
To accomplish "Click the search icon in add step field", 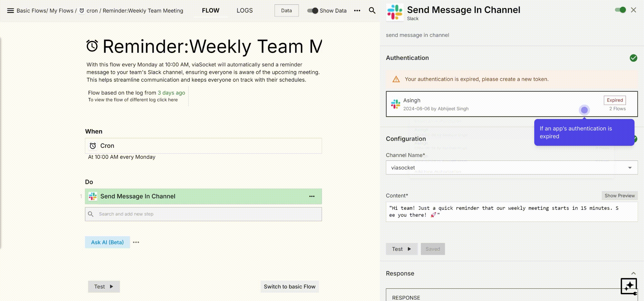I will [x=91, y=214].
